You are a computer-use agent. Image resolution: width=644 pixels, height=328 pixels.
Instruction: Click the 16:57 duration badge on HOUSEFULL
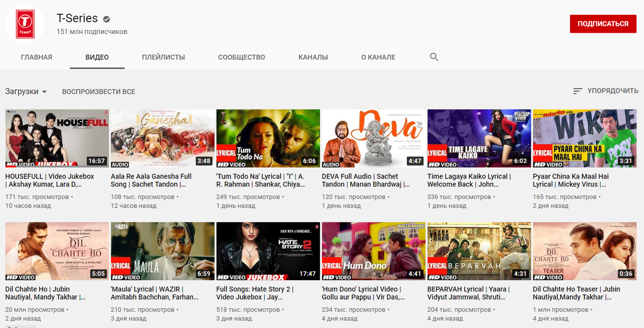coord(97,161)
